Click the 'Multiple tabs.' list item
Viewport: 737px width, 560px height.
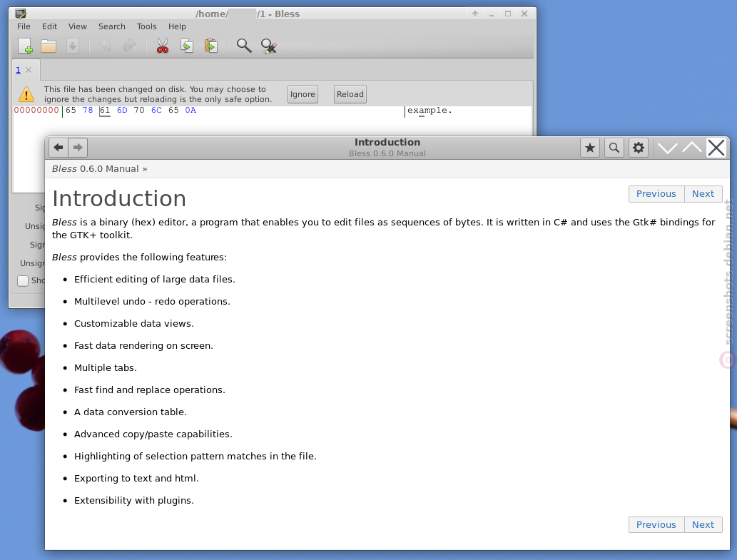tap(106, 368)
